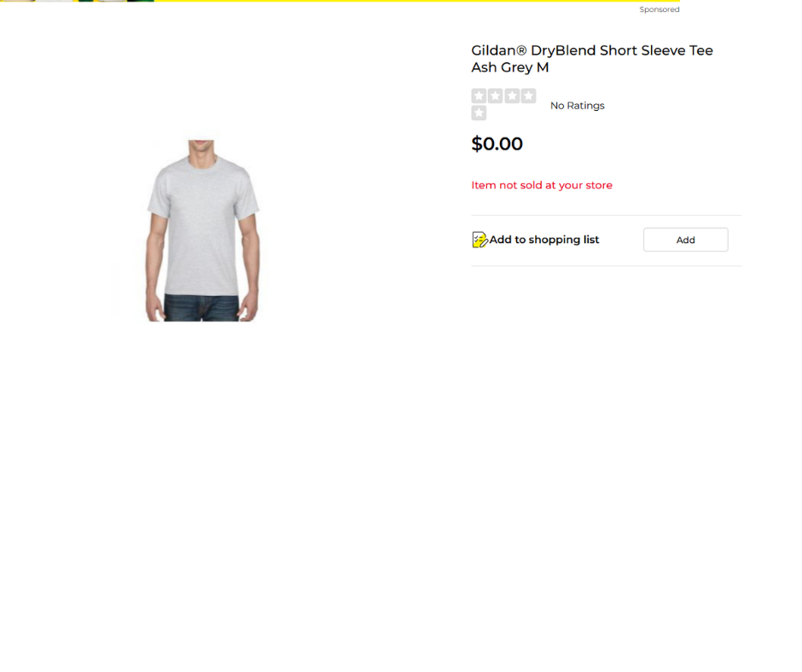Select the 'Add to shopping list' label
Viewport: 802px width, 672px height.
click(543, 240)
